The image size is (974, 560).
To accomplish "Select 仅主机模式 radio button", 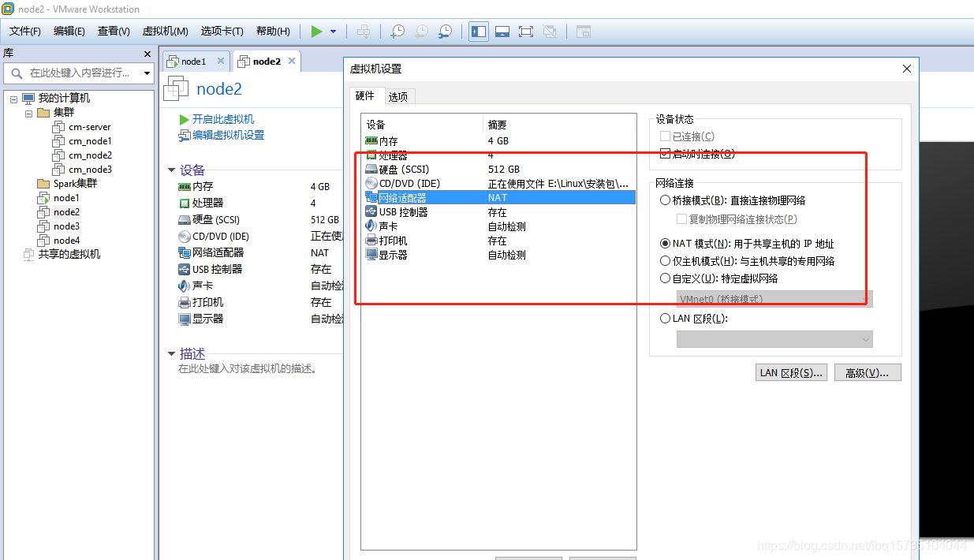I will (666, 261).
